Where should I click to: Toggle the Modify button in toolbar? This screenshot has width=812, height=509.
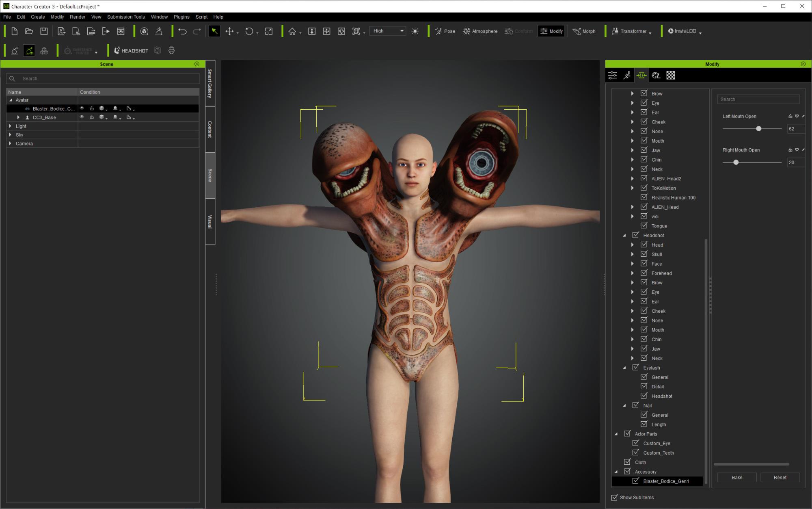[551, 31]
